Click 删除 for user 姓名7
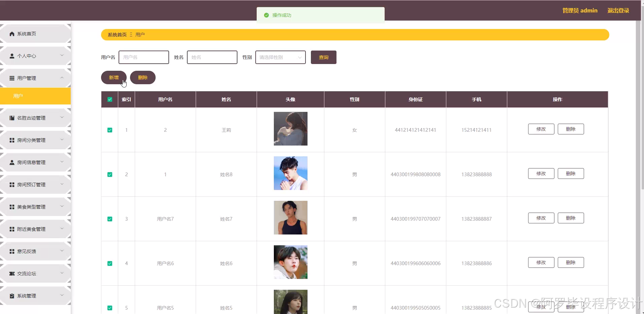The image size is (644, 314). tap(571, 218)
